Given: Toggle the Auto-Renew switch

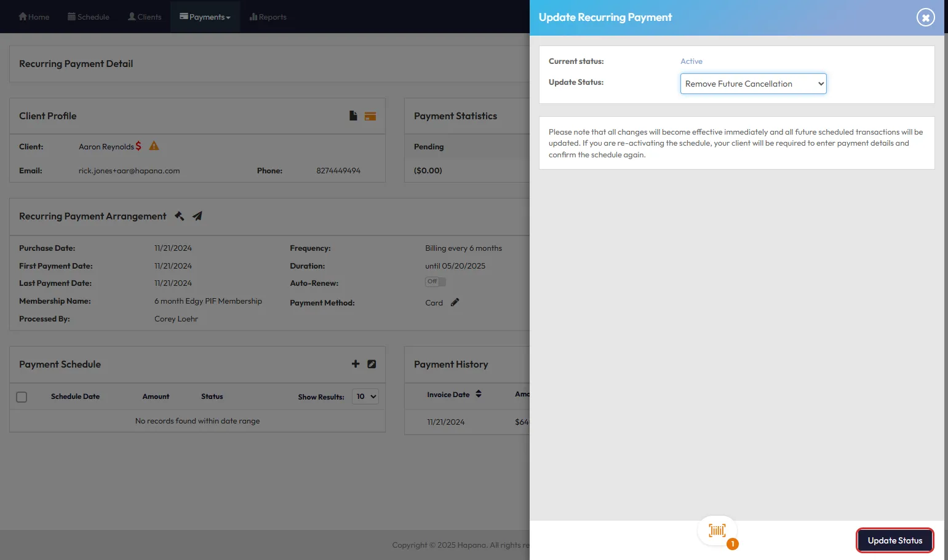Looking at the screenshot, I should (435, 282).
